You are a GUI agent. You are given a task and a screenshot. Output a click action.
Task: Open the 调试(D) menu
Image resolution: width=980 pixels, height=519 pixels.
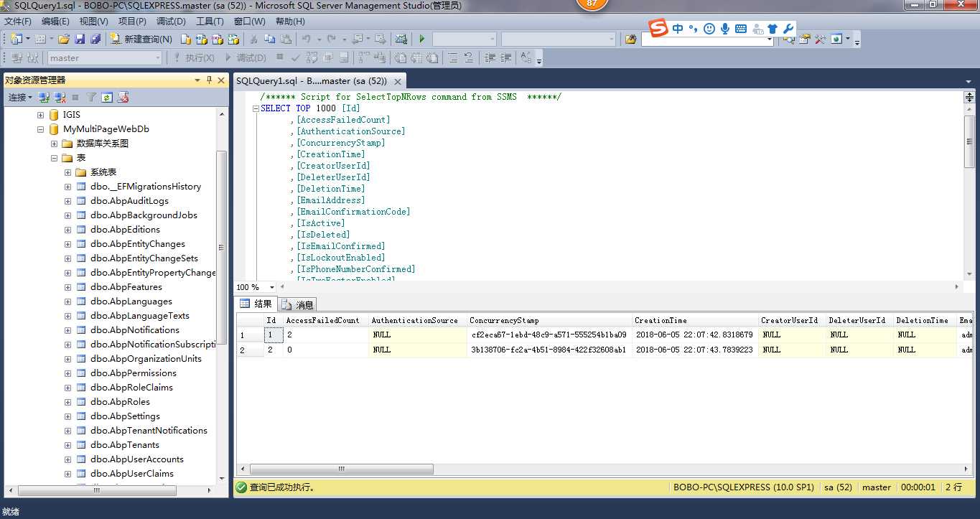coord(171,21)
